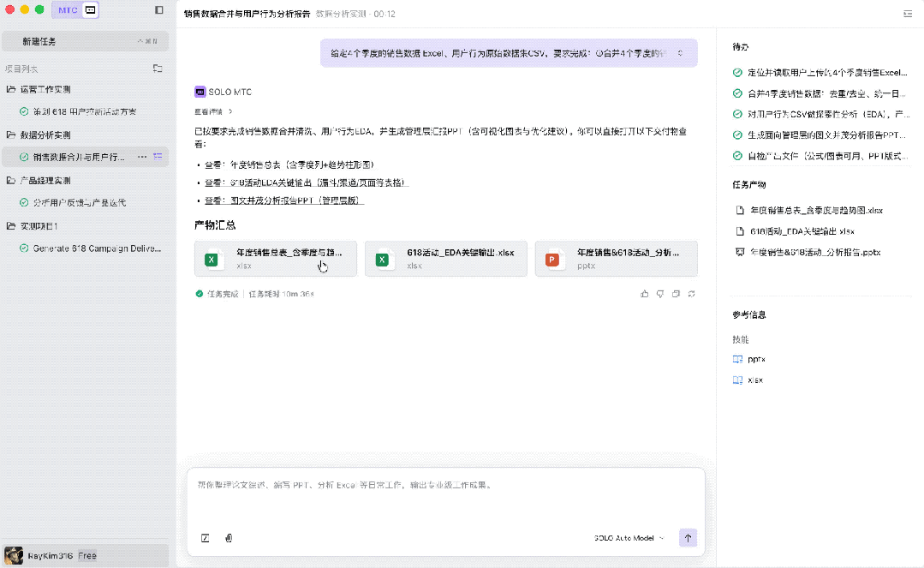
Task: Open the 618活动_EDA关键输出.xlsx file card
Action: click(445, 258)
